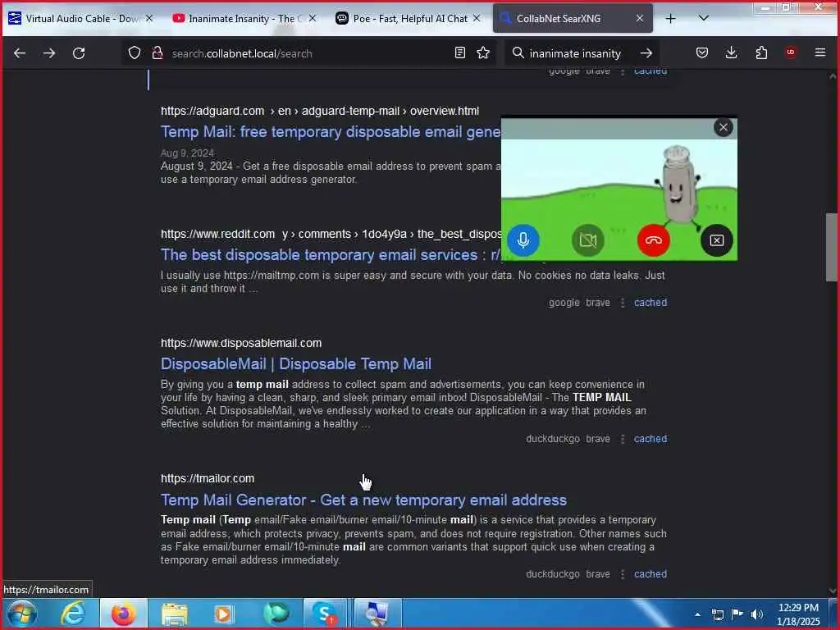Screen dimensions: 840x630
Task: Open Firefox taskbar icon
Action: click(x=123, y=614)
